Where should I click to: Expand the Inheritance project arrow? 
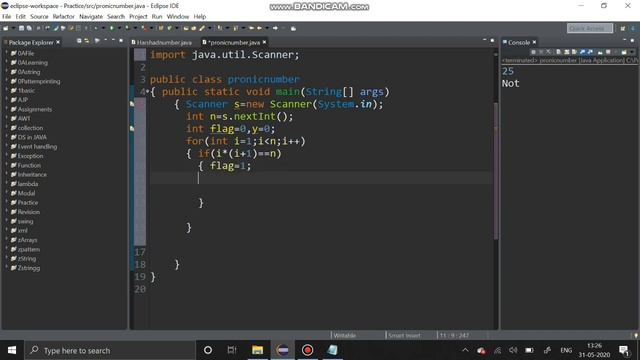tap(7, 174)
